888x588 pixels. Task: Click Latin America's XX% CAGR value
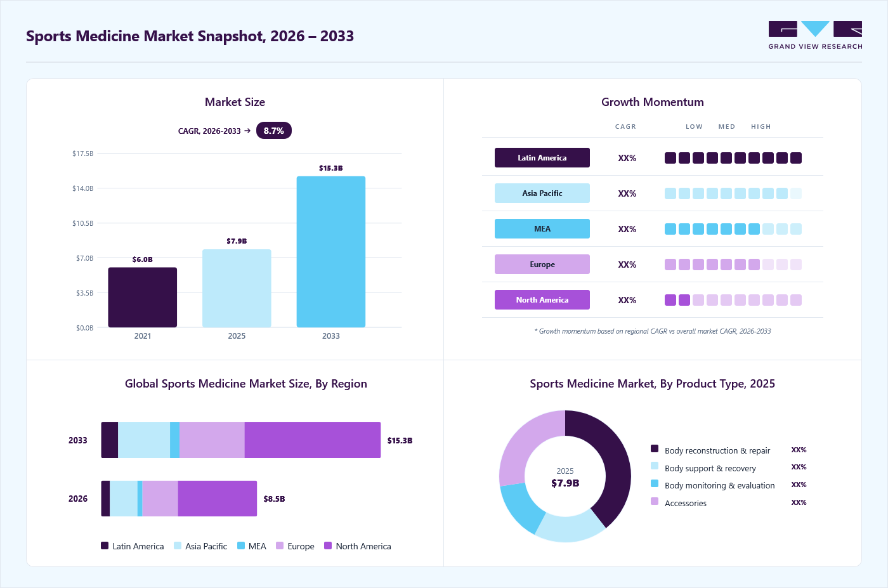tap(627, 158)
